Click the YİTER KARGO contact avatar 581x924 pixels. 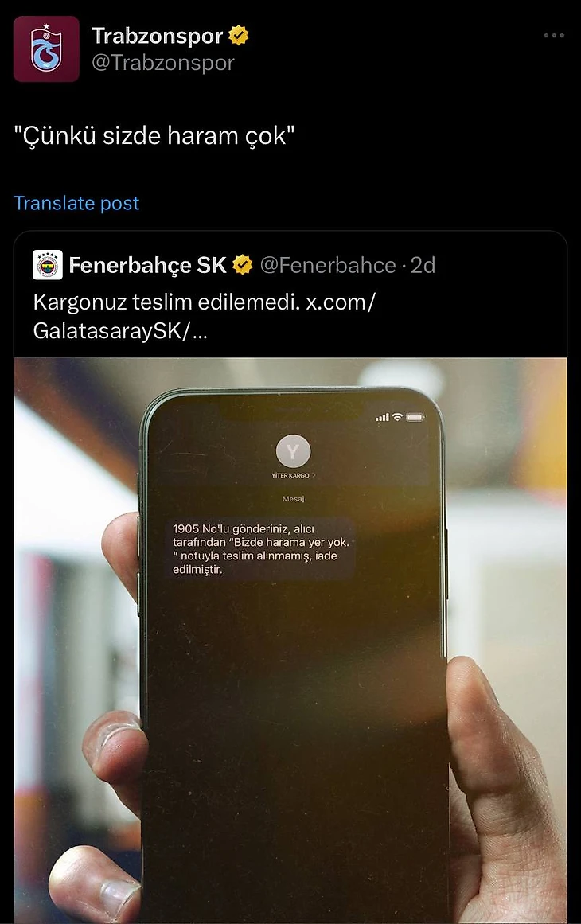(x=293, y=452)
